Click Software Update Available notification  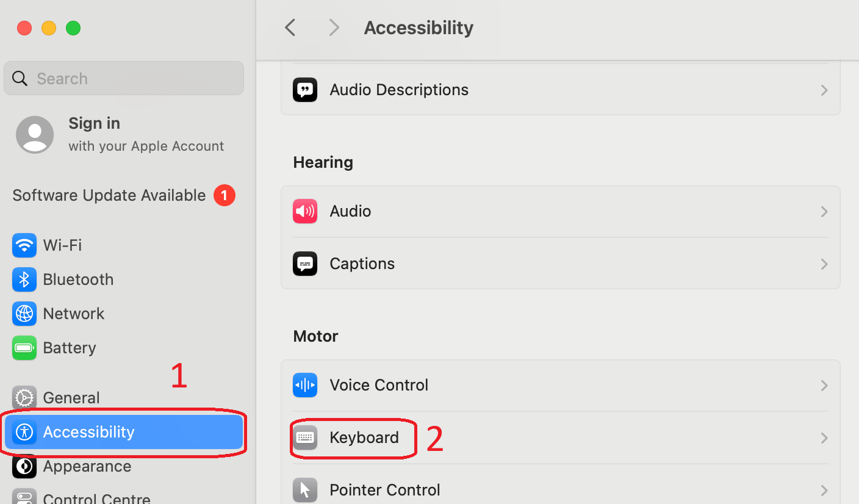point(109,195)
